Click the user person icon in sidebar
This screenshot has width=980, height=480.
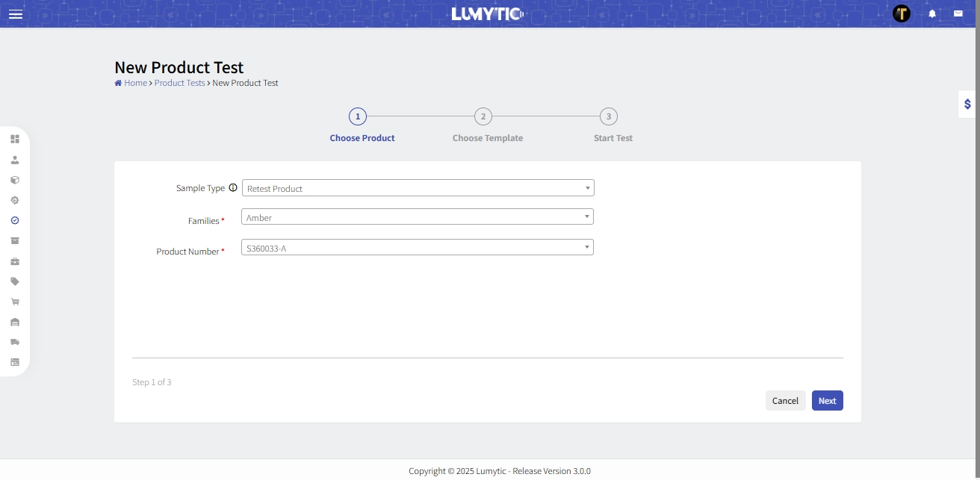tap(15, 160)
